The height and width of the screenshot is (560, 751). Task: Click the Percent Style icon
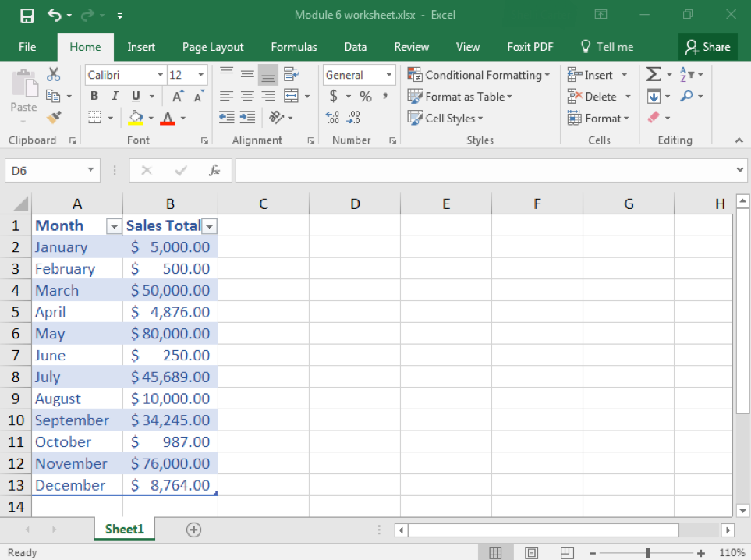click(365, 96)
